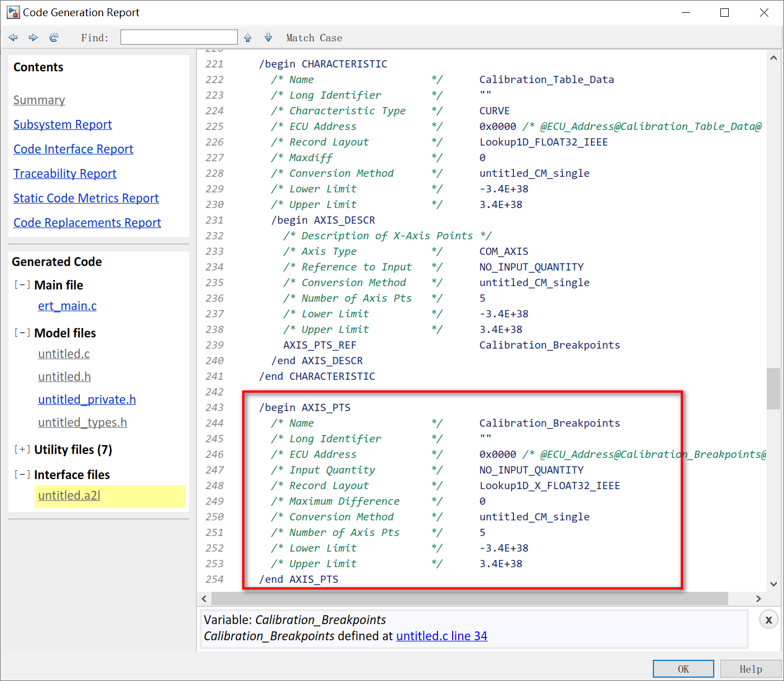This screenshot has height=681, width=784.
Task: Expand the Utility files (7) section
Action: pyautogui.click(x=22, y=450)
